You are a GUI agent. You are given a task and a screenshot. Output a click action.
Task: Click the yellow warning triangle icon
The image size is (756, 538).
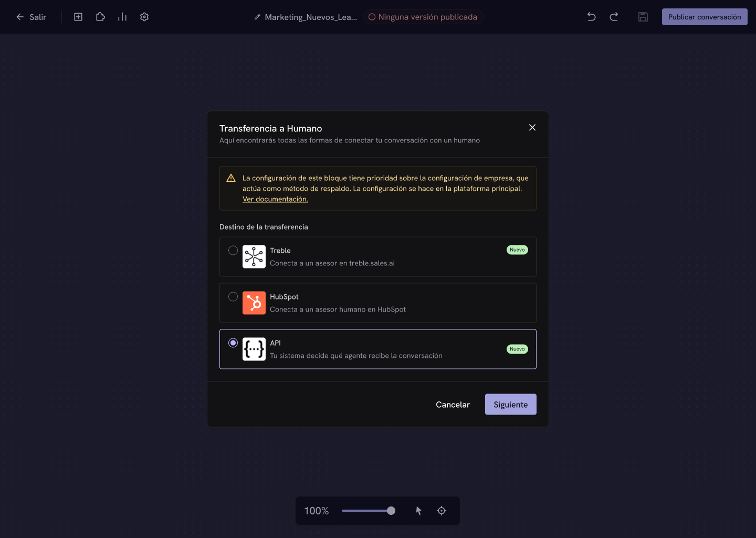(x=231, y=178)
